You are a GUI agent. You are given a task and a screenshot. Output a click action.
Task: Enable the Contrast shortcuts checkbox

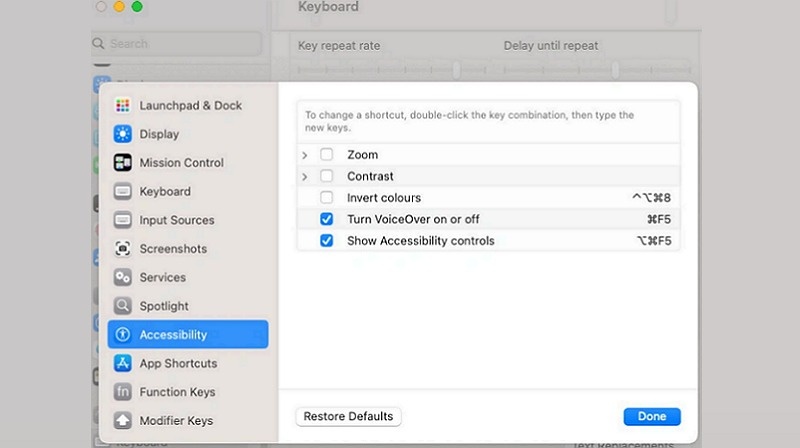(327, 176)
